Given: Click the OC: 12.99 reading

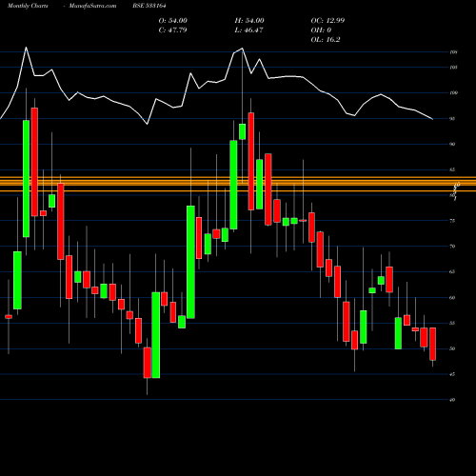Looking at the screenshot, I should point(327,21).
